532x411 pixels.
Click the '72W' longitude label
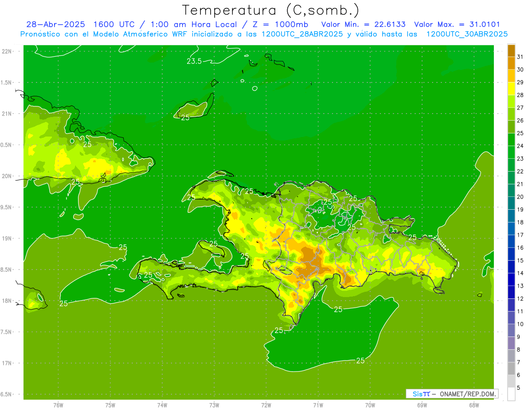pyautogui.click(x=266, y=405)
